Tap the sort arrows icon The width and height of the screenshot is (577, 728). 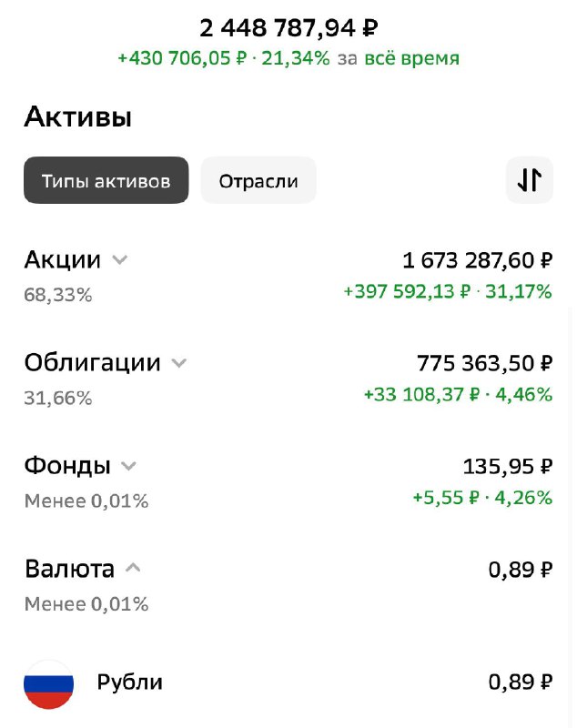[529, 180]
